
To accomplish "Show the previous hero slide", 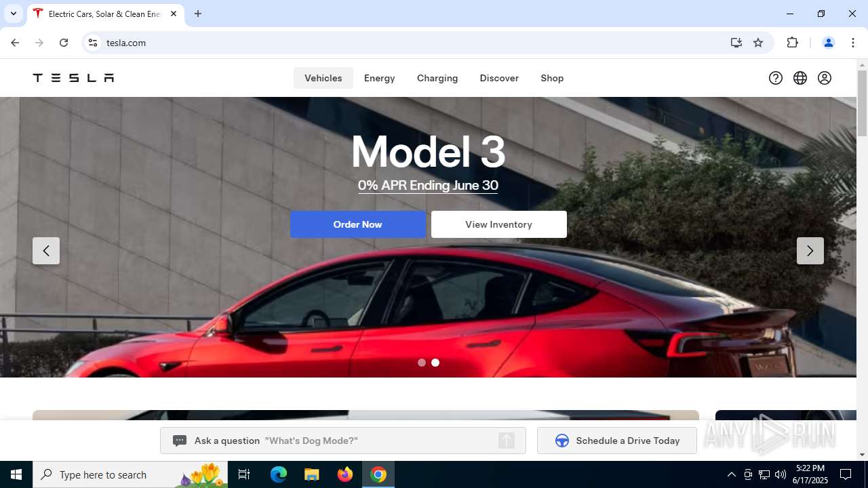I will tap(46, 251).
